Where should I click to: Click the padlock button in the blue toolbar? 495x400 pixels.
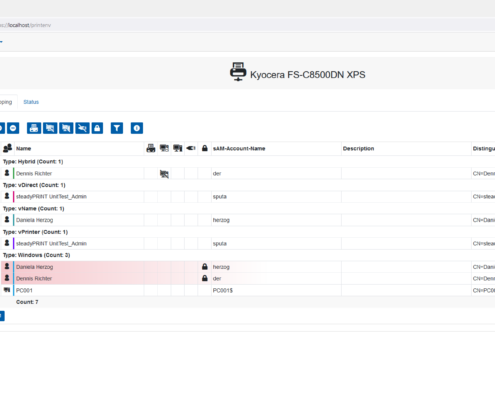97,128
